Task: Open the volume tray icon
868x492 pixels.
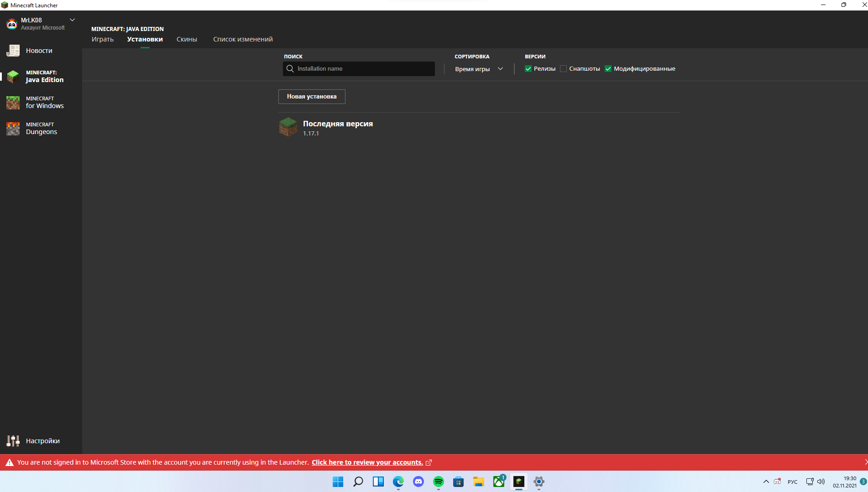Action: click(821, 482)
